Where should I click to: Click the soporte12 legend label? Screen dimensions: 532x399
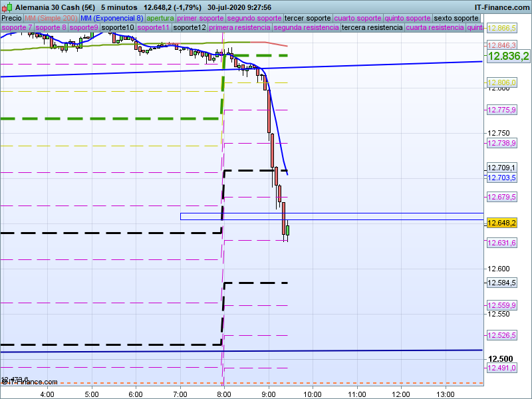click(189, 28)
